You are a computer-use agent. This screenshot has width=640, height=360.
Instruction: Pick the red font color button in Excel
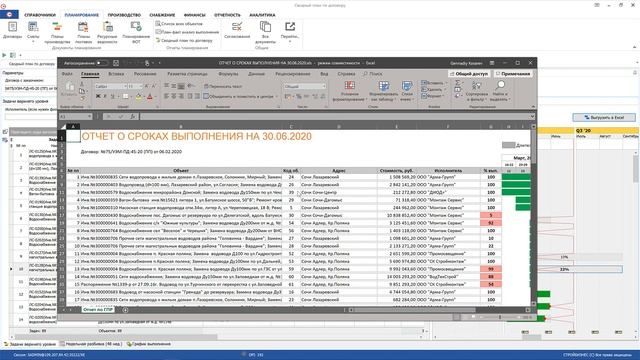[x=150, y=97]
